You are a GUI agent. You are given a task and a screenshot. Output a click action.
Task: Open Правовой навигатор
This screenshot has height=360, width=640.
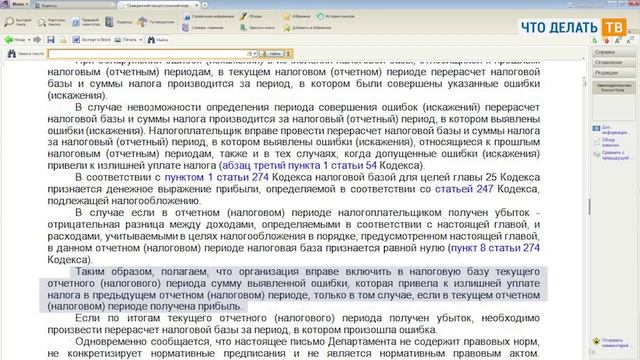(86, 22)
